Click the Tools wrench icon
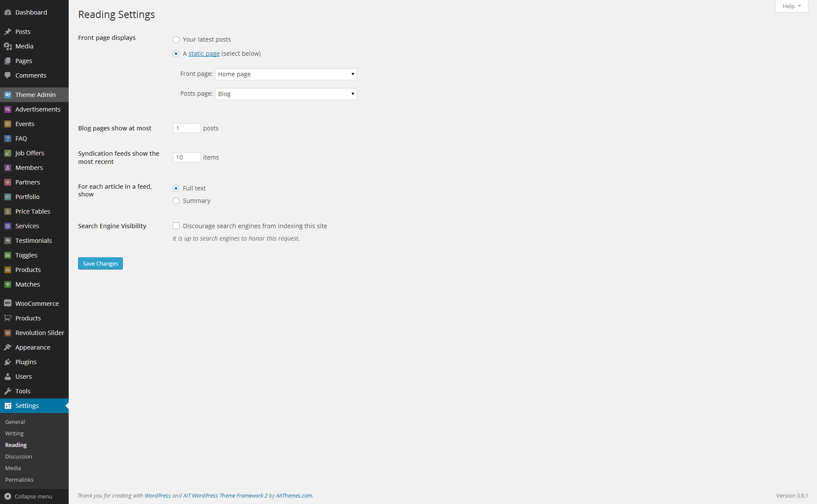This screenshot has width=817, height=504. pyautogui.click(x=8, y=391)
